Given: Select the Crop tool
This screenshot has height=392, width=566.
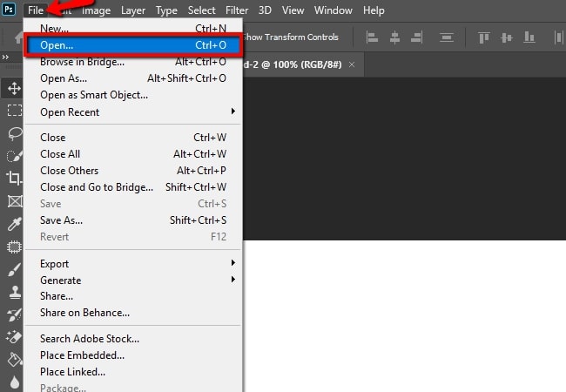Looking at the screenshot, I should coord(15,178).
